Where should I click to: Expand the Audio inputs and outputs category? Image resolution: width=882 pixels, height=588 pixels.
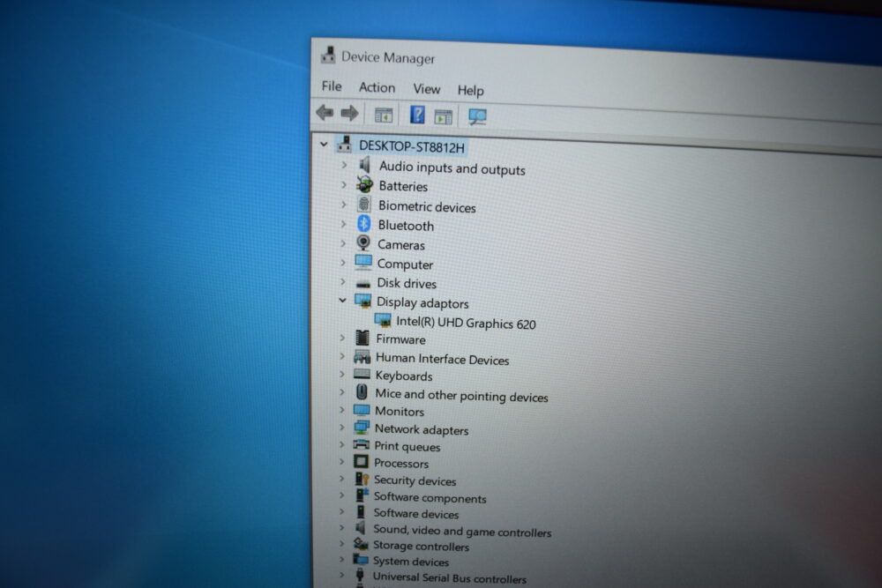tap(344, 165)
